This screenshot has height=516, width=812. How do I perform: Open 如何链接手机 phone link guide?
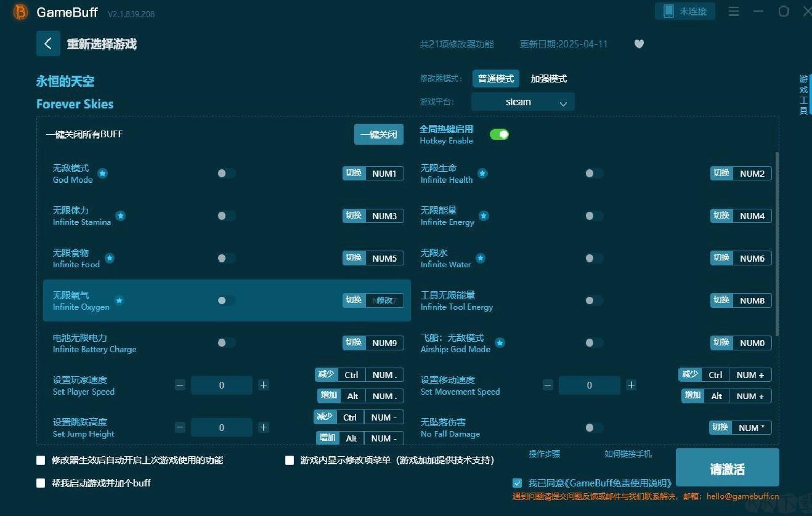pyautogui.click(x=628, y=454)
